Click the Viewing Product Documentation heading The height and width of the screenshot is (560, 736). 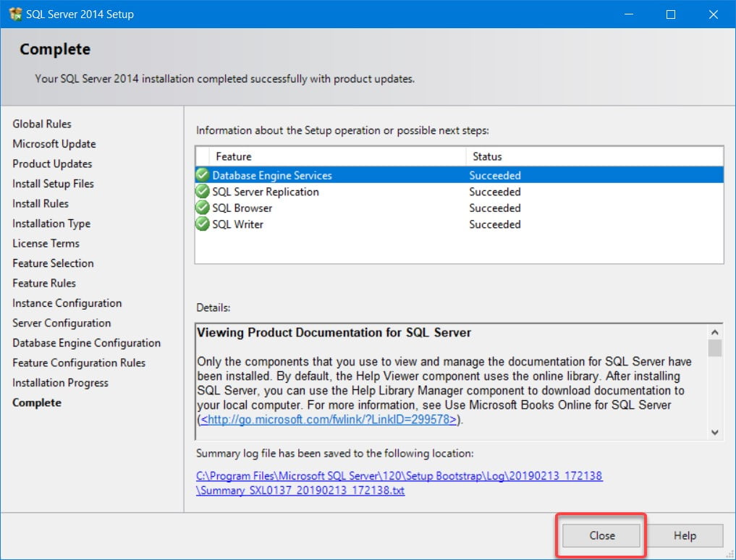coord(334,332)
